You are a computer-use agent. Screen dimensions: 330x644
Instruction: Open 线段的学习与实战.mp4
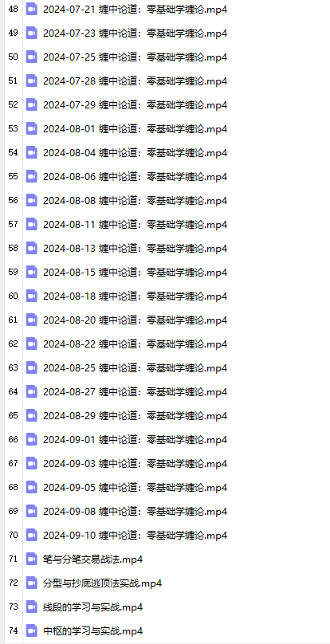tap(93, 607)
